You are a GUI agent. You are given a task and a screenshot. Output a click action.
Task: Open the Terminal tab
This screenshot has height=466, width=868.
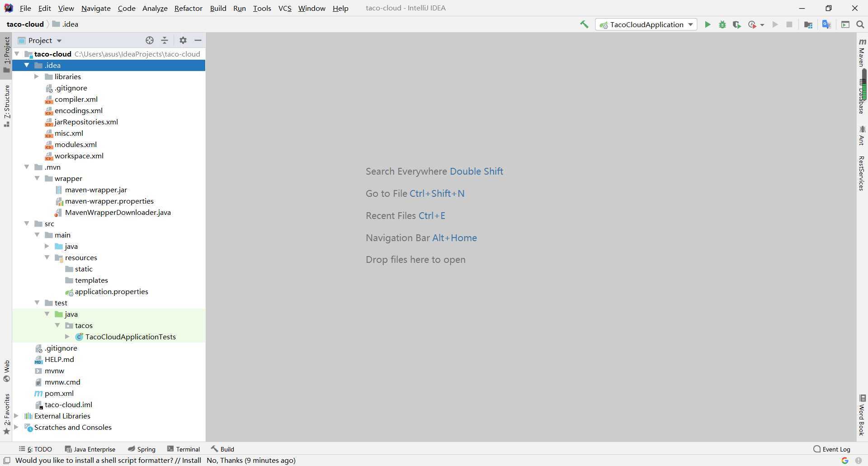[x=184, y=449]
